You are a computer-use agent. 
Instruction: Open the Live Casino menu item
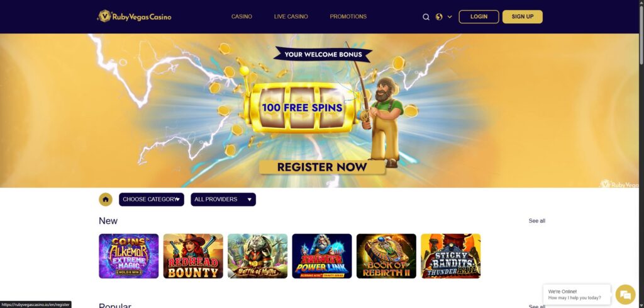[x=291, y=17]
